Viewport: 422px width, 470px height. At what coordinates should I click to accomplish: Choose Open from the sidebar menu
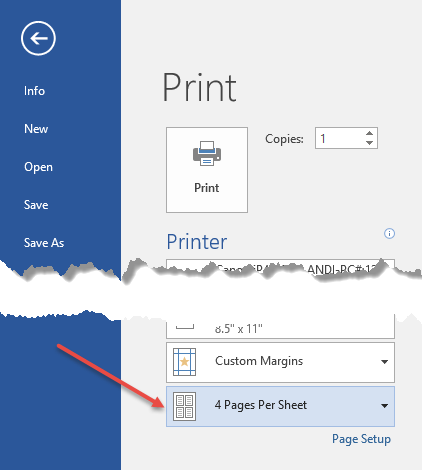(x=38, y=167)
